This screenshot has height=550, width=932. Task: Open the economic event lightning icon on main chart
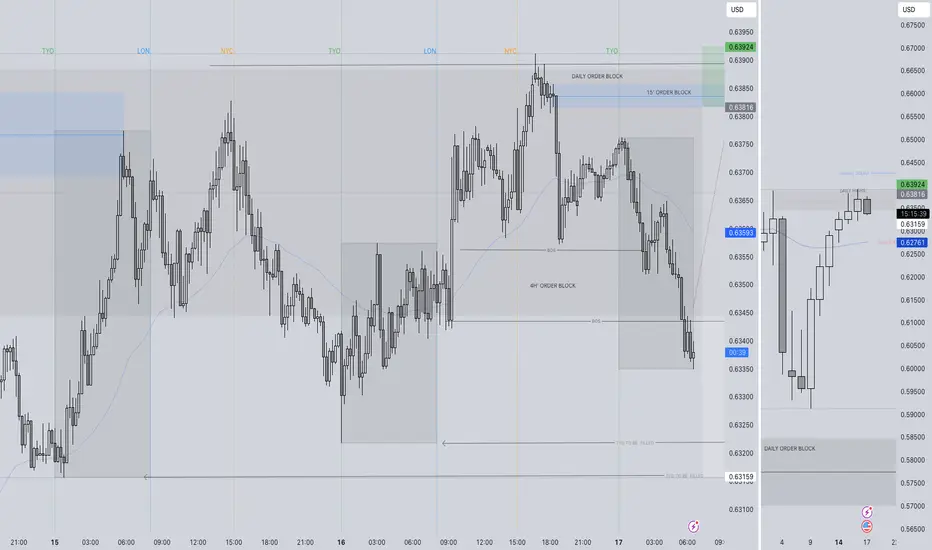(x=694, y=526)
